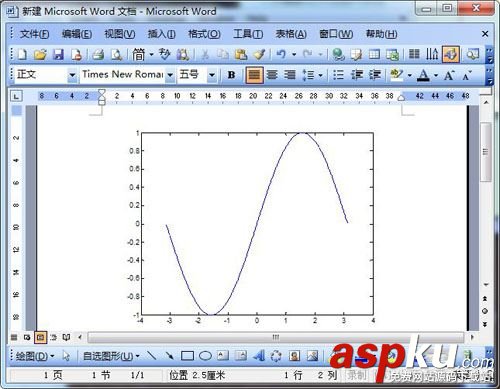Shrink font size with smaller A
Image resolution: width=500 pixels, height=389 pixels.
467,75
